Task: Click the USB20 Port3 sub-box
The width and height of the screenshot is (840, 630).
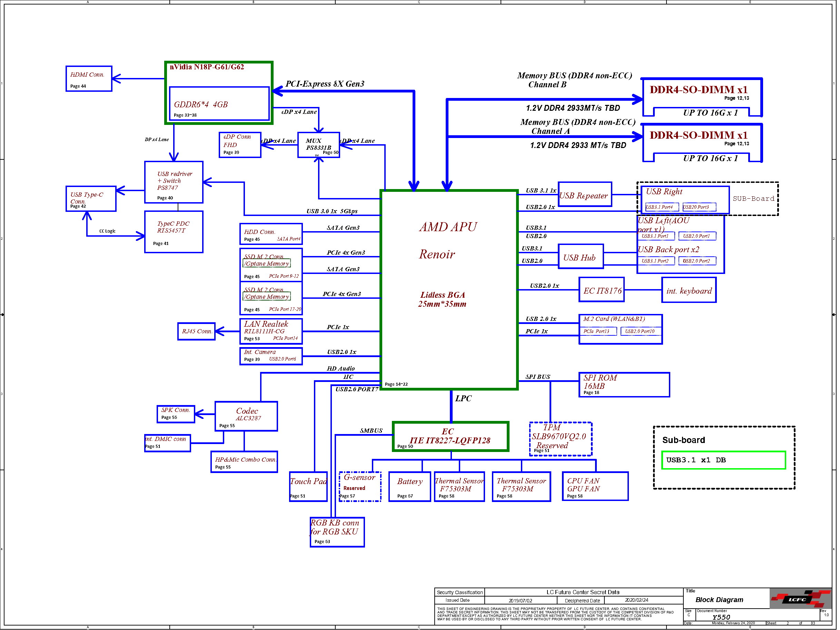Action: tap(699, 207)
